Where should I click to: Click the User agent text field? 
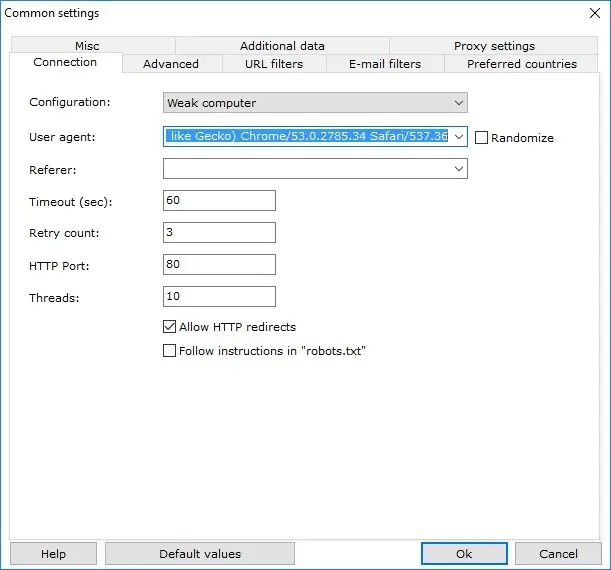pos(307,136)
